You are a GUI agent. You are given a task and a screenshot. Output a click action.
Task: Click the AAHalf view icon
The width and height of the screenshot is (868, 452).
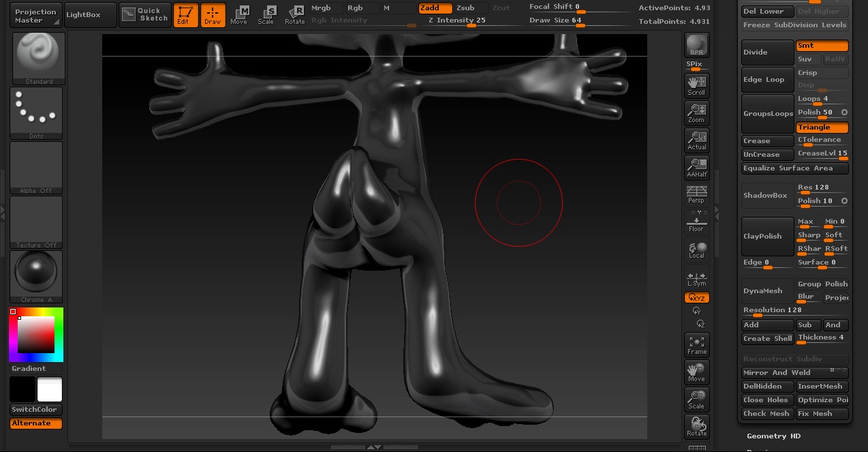696,167
